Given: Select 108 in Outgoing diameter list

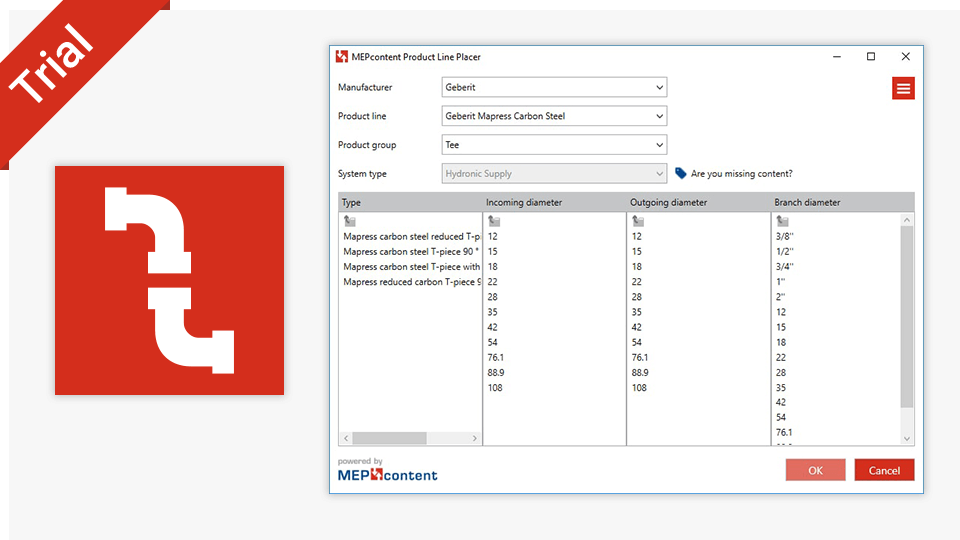Looking at the screenshot, I should tap(639, 388).
